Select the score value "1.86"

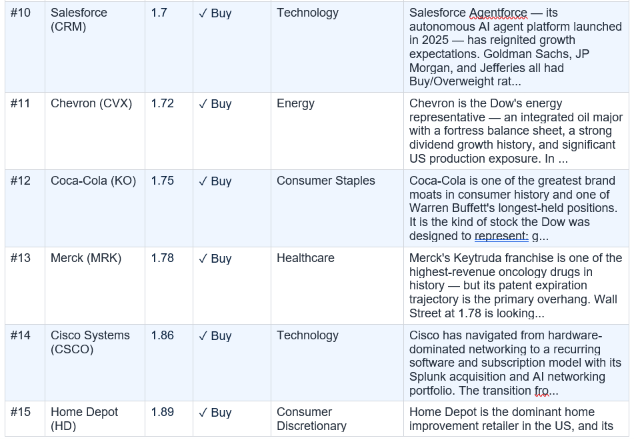pyautogui.click(x=162, y=336)
